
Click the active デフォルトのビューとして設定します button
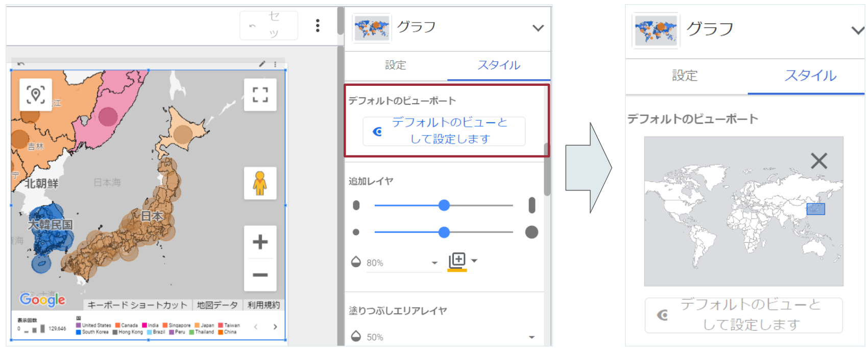[x=444, y=131]
